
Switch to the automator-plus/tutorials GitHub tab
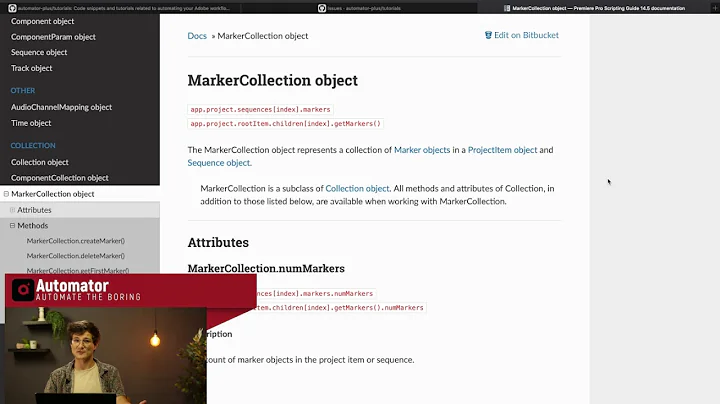click(x=120, y=8)
